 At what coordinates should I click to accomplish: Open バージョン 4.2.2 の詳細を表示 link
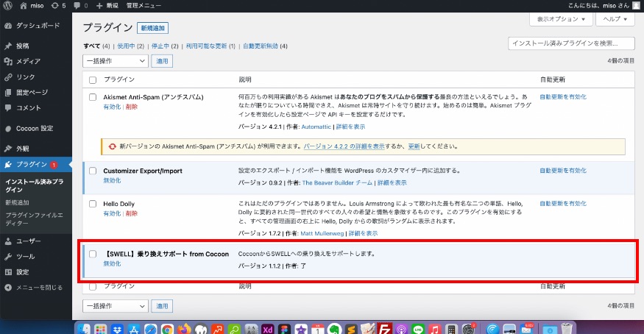tap(344, 146)
